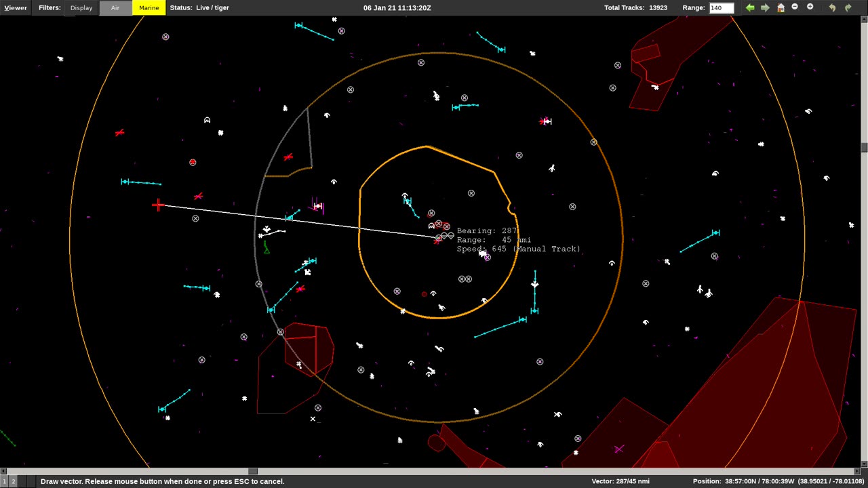Switch to bottom tab 2
868x488 pixels.
[x=13, y=481]
